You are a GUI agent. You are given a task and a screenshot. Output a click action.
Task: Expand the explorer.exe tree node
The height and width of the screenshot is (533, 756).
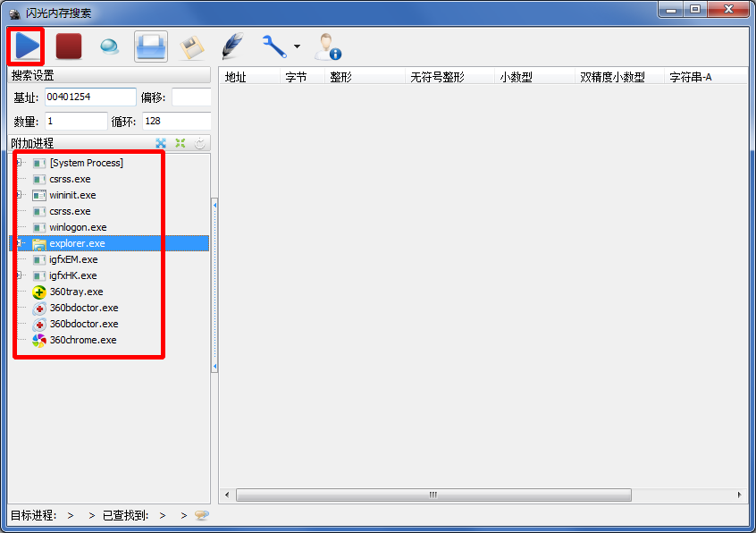pos(19,243)
